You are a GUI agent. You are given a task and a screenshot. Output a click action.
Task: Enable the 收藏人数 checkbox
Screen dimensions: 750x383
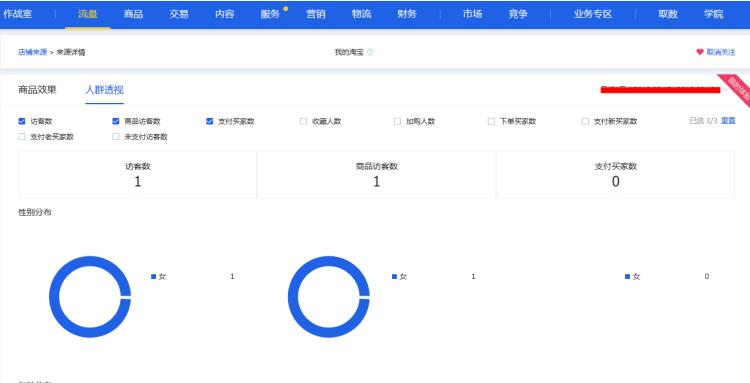pyautogui.click(x=303, y=121)
